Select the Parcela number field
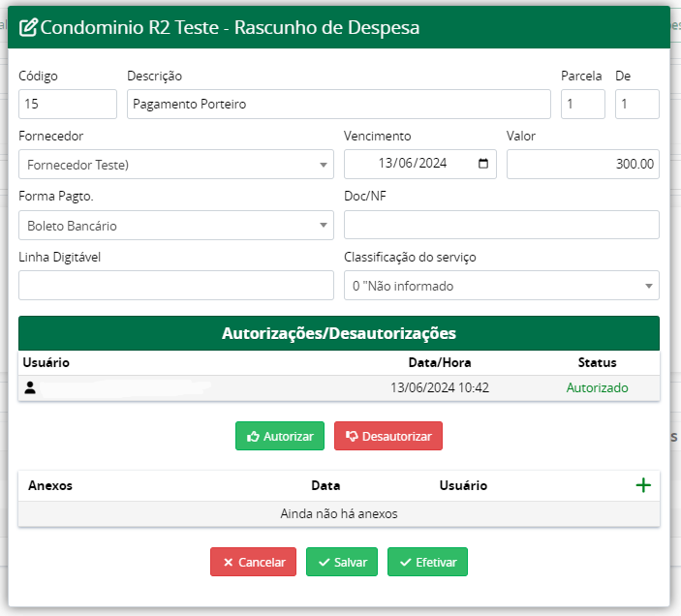The height and width of the screenshot is (616, 681). [582, 104]
